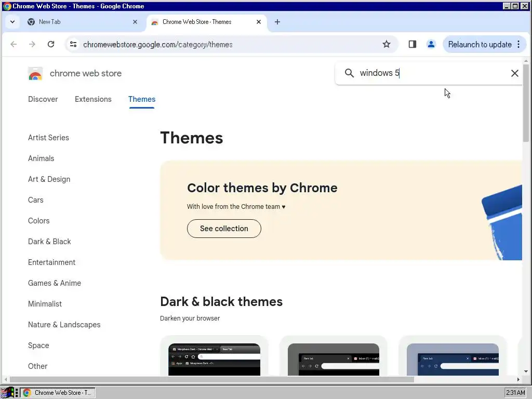The height and width of the screenshot is (399, 532).
Task: Close the Chrome Web Store - Themes tab
Action: [x=259, y=22]
